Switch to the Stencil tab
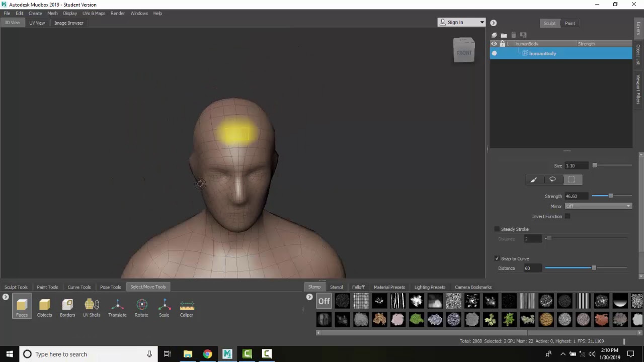Viewport: 644px width, 362px height. 336,287
